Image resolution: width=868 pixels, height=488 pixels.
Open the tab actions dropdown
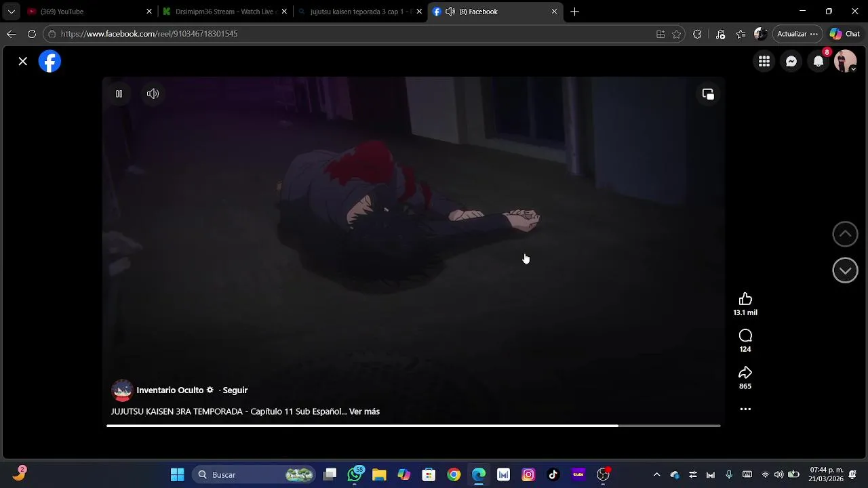pyautogui.click(x=11, y=12)
